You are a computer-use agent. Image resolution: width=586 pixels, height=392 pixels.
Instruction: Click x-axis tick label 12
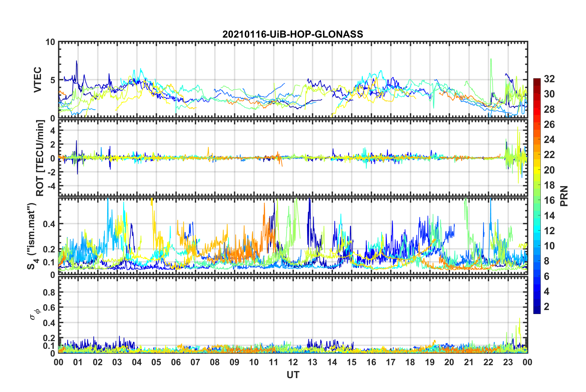coord(293,362)
